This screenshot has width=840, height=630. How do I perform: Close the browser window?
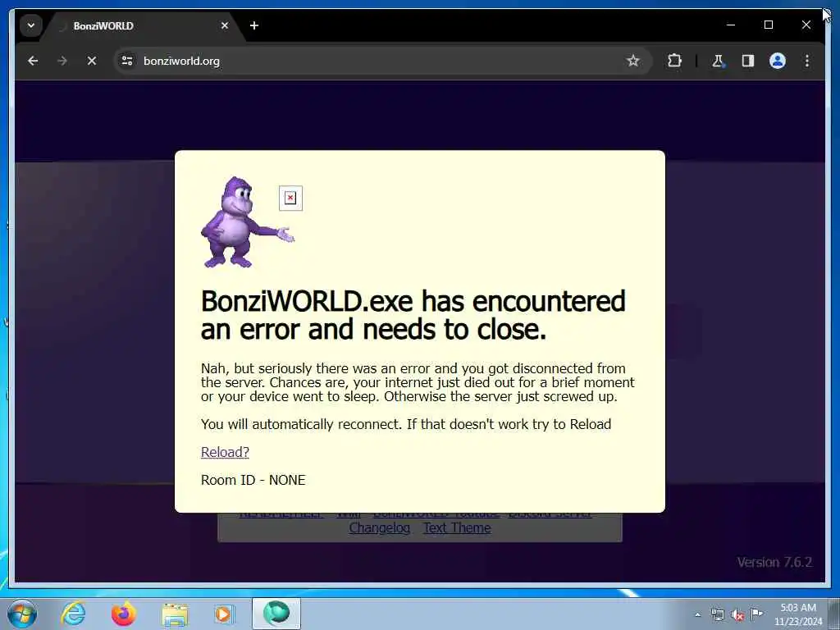click(x=806, y=25)
